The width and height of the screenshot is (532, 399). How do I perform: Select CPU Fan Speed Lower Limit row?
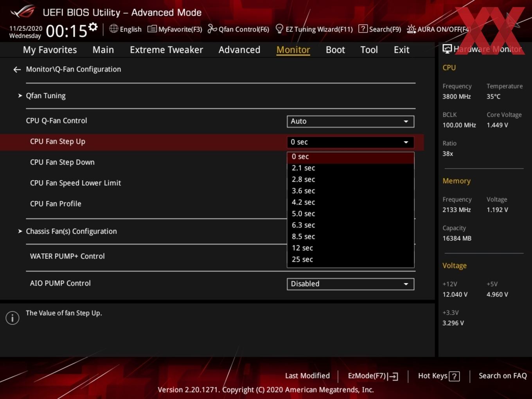pos(75,183)
